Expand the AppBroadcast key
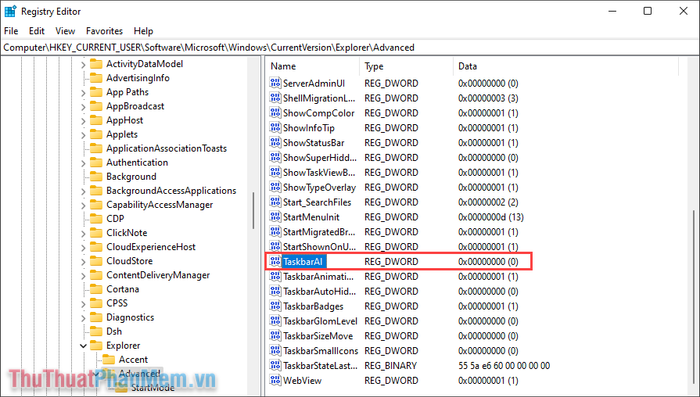This screenshot has height=397, width=700. click(83, 106)
